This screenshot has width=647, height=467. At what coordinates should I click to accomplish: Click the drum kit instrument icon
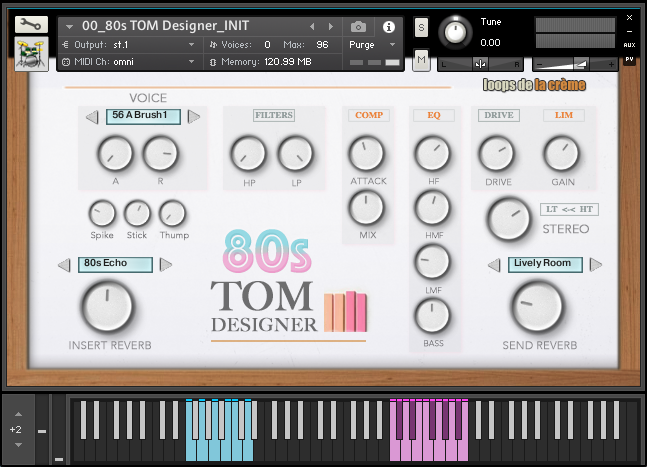(x=31, y=54)
